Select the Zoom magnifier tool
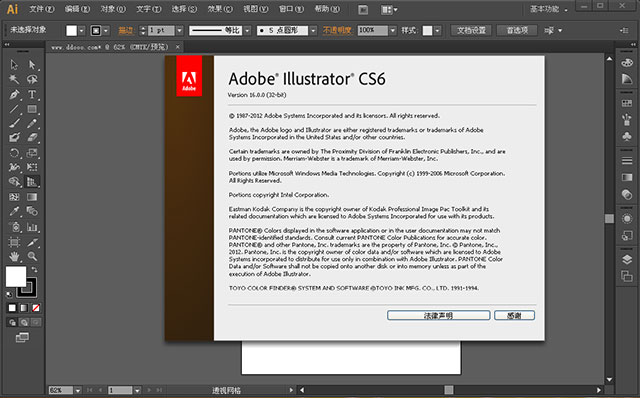The image size is (640, 398). (x=32, y=256)
